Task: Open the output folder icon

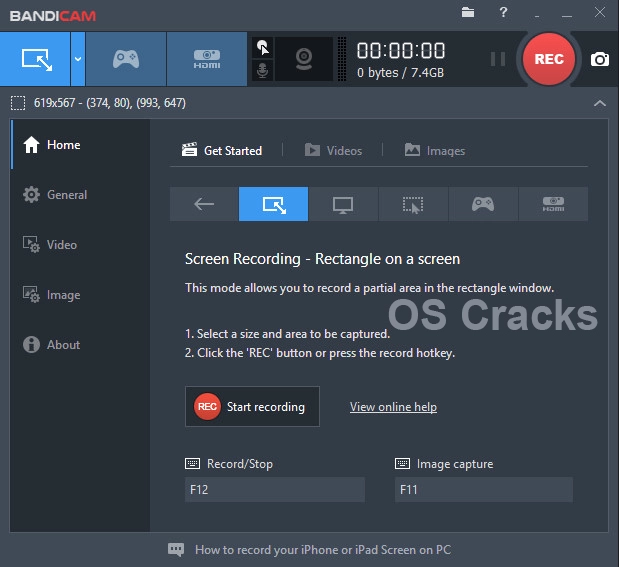Action: click(x=468, y=12)
